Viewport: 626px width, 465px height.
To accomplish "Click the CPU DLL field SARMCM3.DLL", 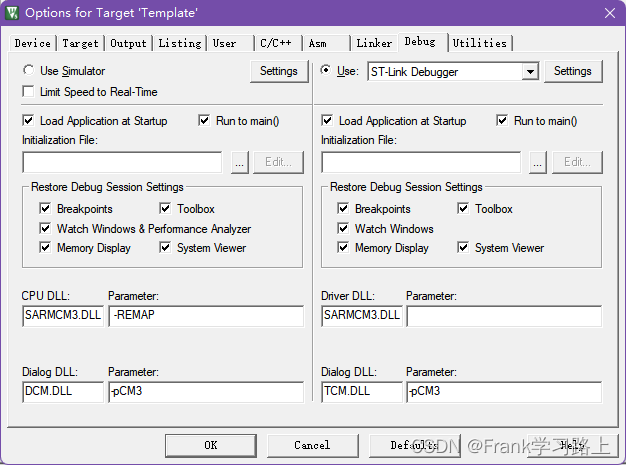I will [63, 316].
